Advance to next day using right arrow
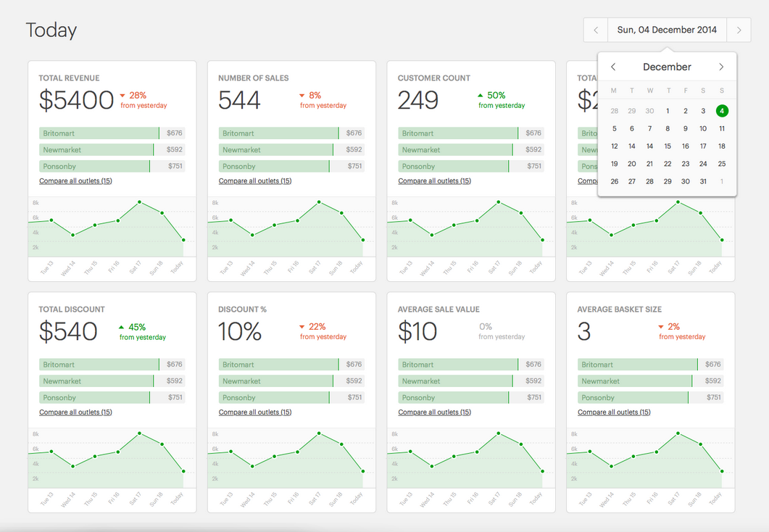The height and width of the screenshot is (532, 769). 739,30
